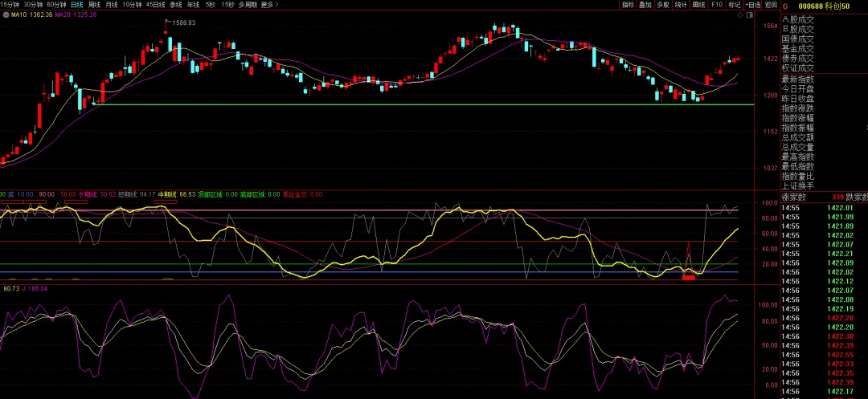The image size is (868, 399).
Task: Switch to the 15秒 period tab
Action: pos(227,5)
